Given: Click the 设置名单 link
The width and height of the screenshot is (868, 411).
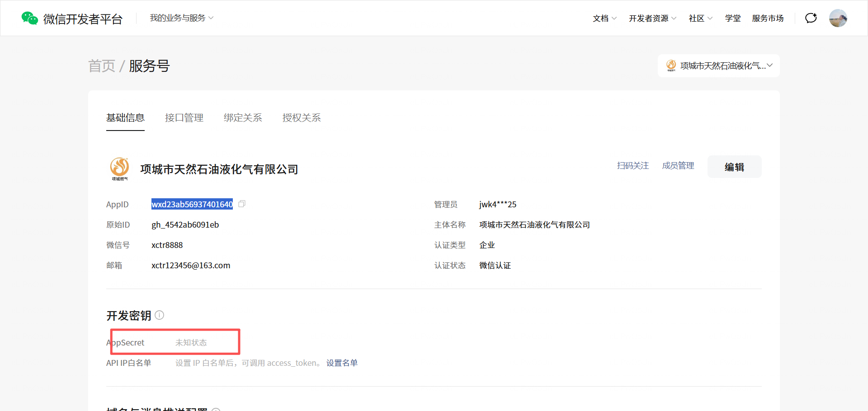Looking at the screenshot, I should 342,363.
